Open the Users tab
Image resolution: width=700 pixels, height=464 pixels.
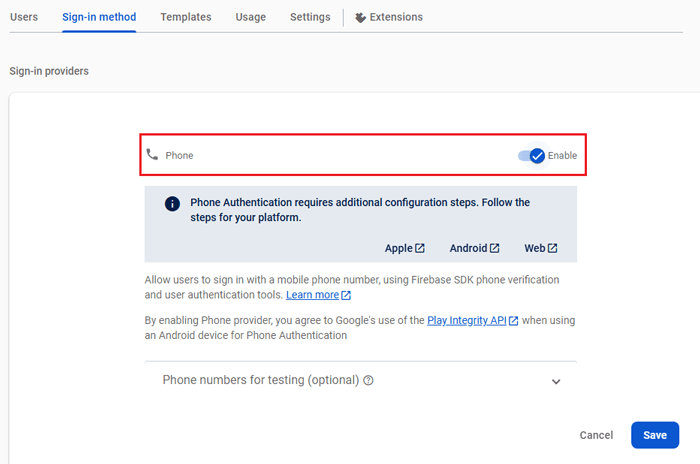(24, 17)
